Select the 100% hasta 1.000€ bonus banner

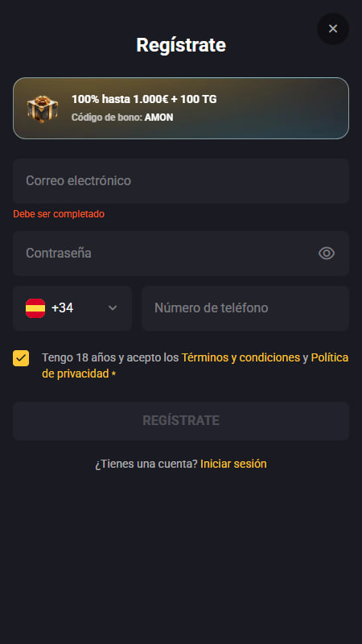(x=181, y=109)
